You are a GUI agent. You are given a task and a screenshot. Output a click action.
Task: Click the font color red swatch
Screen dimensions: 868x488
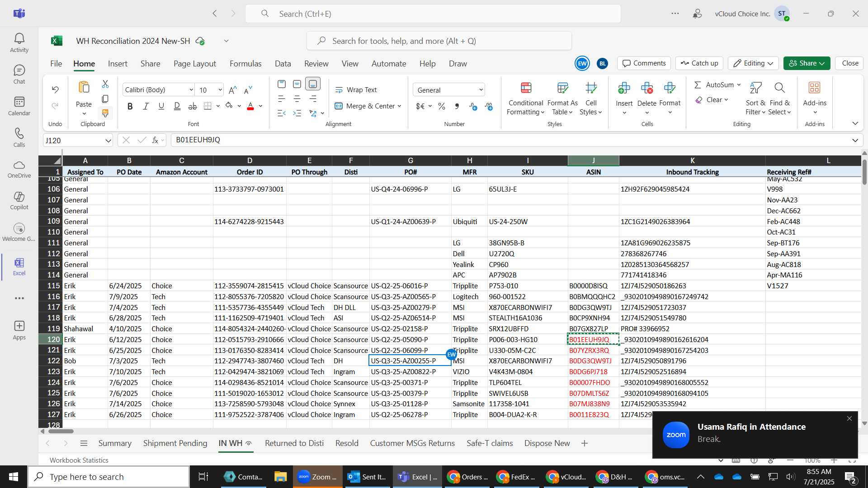(250, 106)
